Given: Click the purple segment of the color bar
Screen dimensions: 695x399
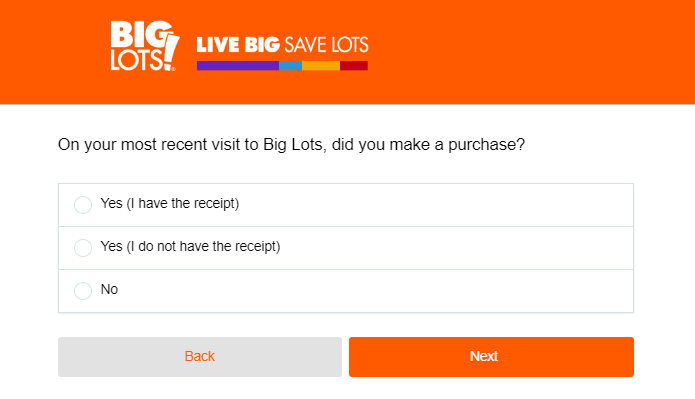Looking at the screenshot, I should (238, 66).
